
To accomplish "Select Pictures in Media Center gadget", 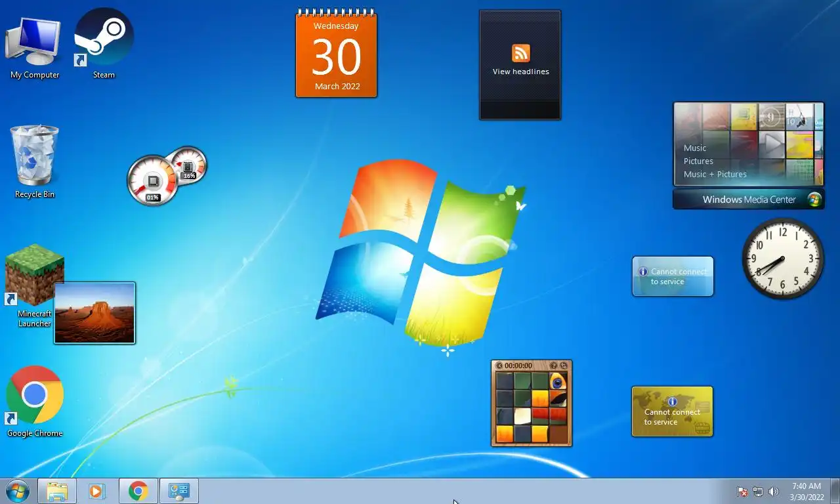I will (x=698, y=161).
